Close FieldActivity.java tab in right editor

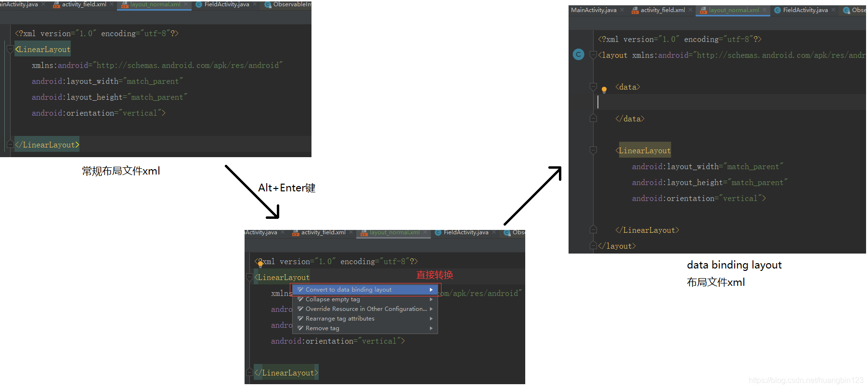(x=833, y=10)
